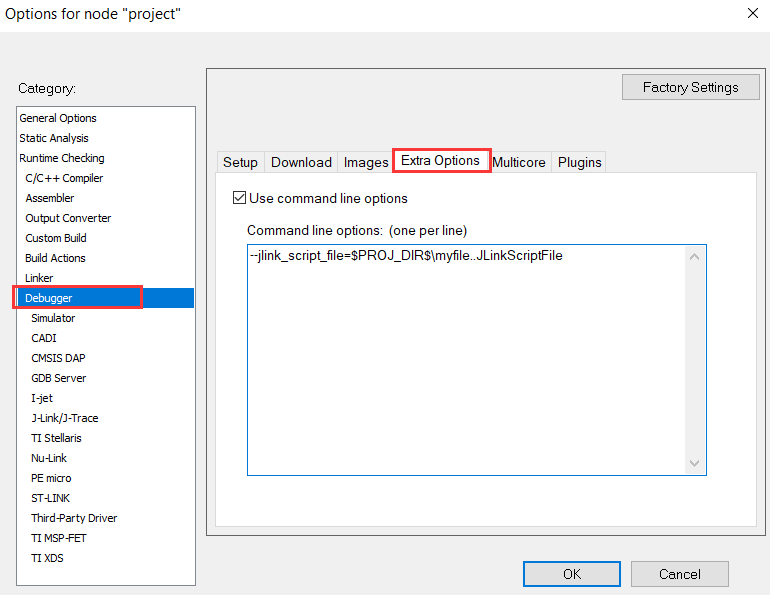Select the Linker category
This screenshot has height=595, width=770.
pos(39,278)
